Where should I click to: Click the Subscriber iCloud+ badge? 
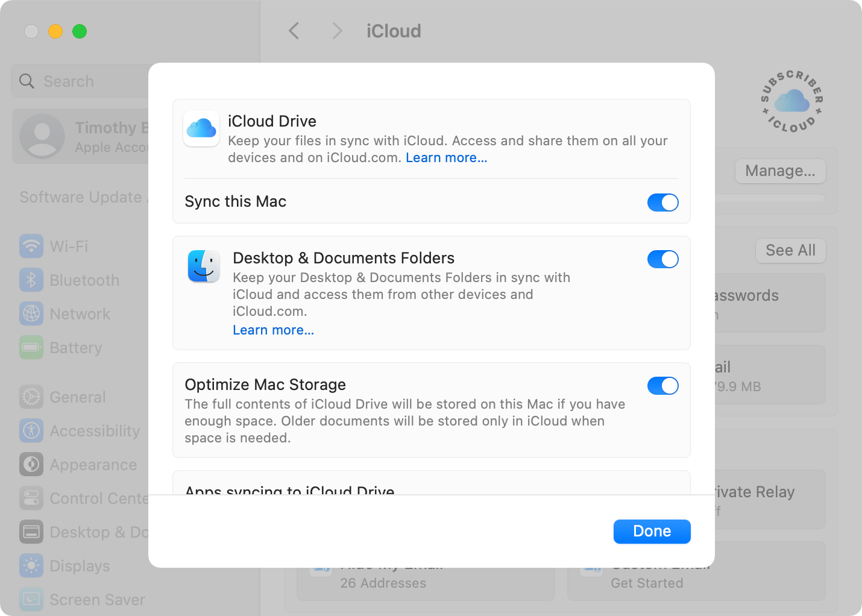coord(791,101)
